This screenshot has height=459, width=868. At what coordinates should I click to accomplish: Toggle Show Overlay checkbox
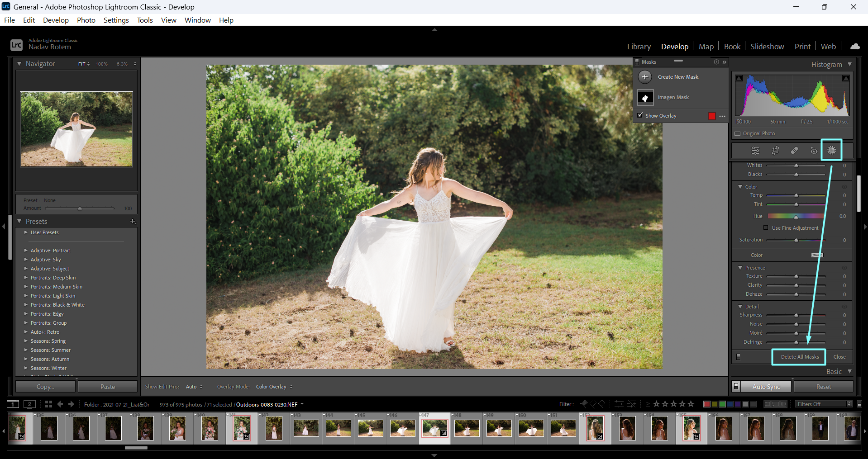(x=640, y=115)
